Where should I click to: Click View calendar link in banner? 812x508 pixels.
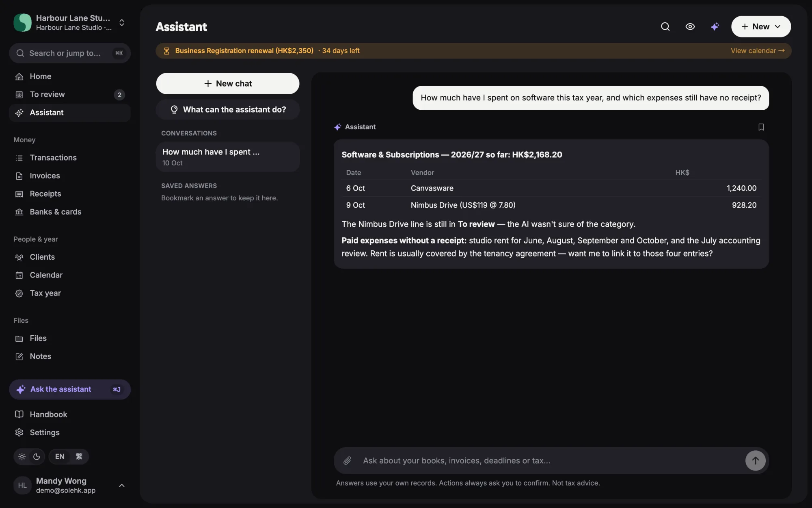pos(757,51)
